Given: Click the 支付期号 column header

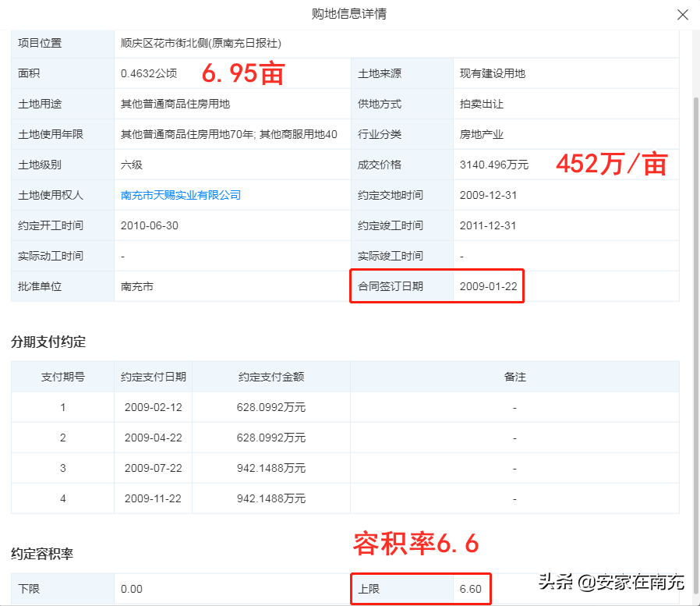Looking at the screenshot, I should 63,377.
